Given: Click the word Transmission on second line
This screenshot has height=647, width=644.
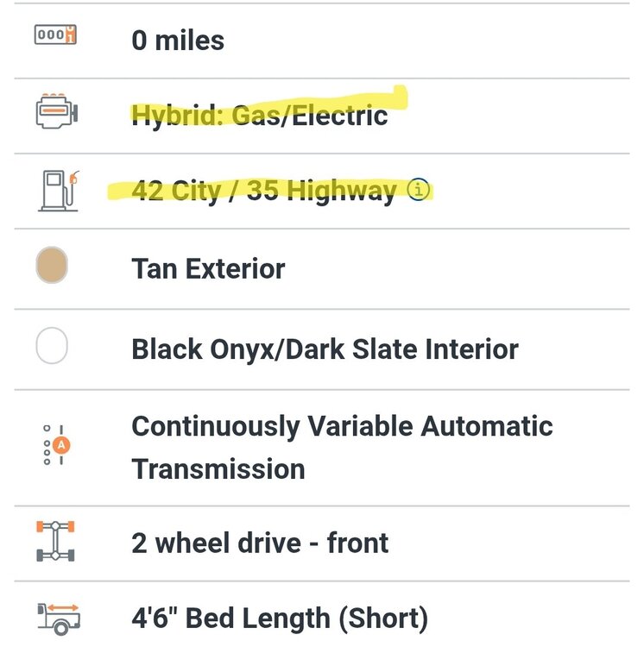Looking at the screenshot, I should 218,469.
